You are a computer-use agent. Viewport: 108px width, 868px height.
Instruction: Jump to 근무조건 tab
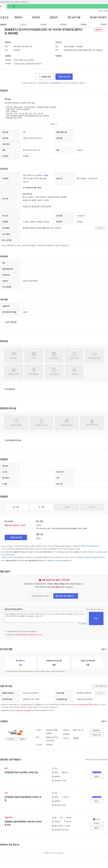pyautogui.click(x=23, y=25)
